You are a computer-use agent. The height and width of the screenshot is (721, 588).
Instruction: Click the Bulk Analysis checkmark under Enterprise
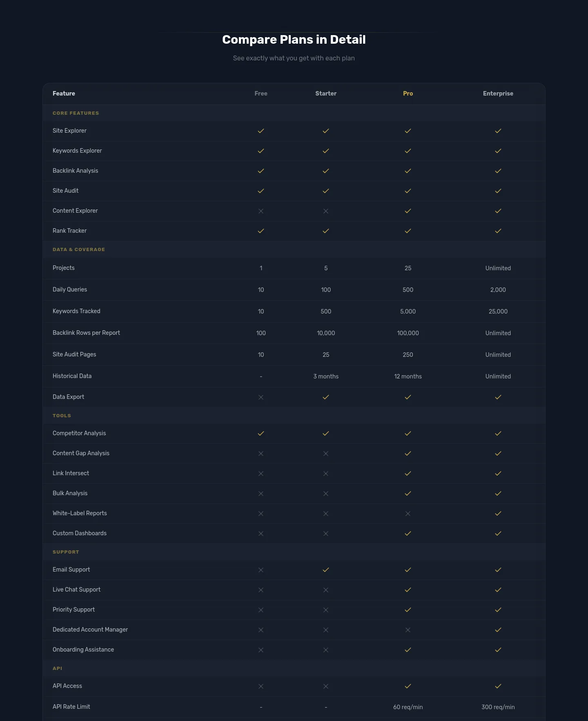click(498, 494)
